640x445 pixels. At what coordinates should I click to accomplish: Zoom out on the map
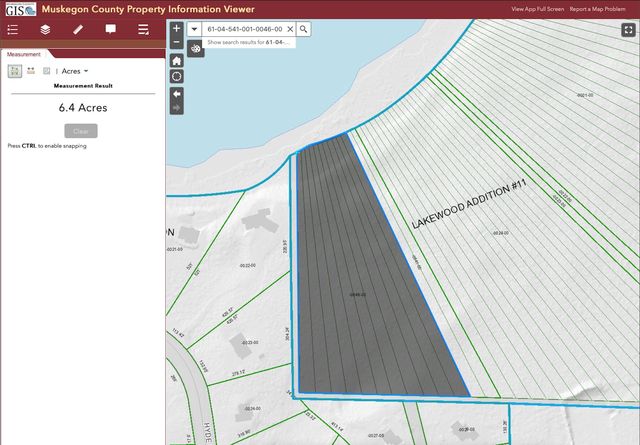tap(177, 43)
